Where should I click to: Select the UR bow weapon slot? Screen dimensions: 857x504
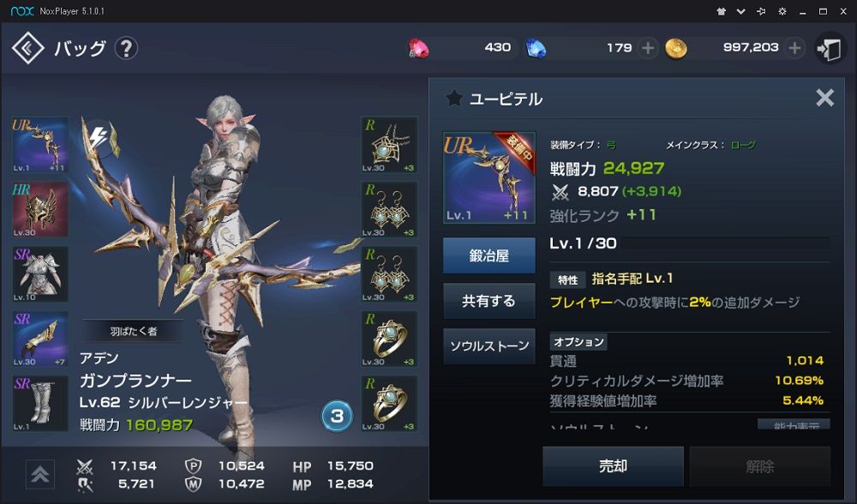tap(40, 145)
